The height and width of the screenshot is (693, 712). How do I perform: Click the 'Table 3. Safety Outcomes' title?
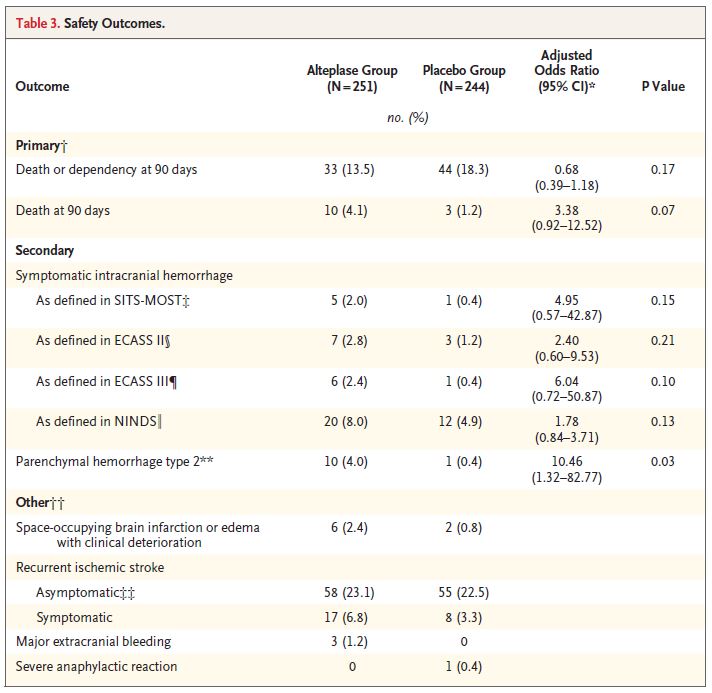click(x=90, y=23)
